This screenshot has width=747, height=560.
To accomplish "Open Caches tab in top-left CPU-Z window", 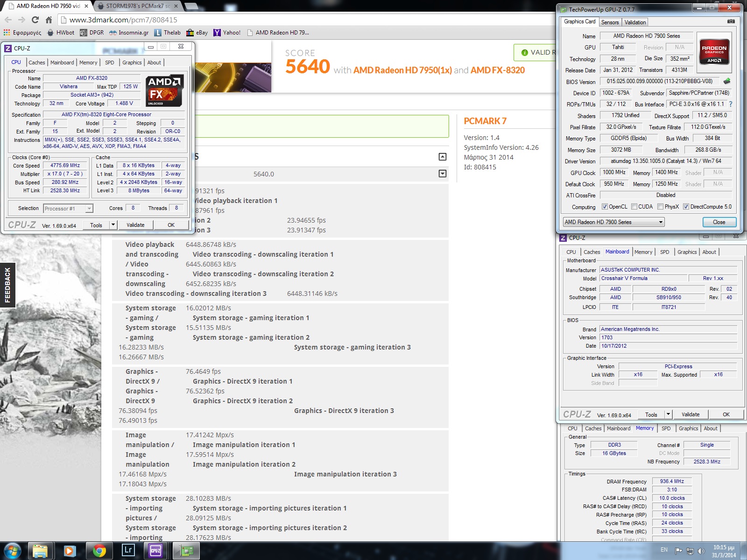I will (37, 63).
